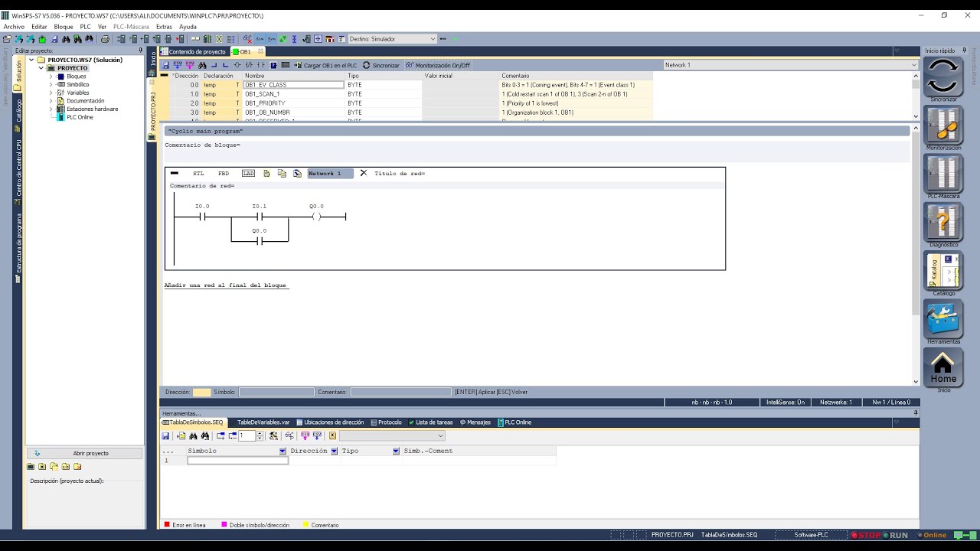The image size is (980, 551).
Task: Insert a coil using the OB1 toolbar icon
Action: click(237, 65)
